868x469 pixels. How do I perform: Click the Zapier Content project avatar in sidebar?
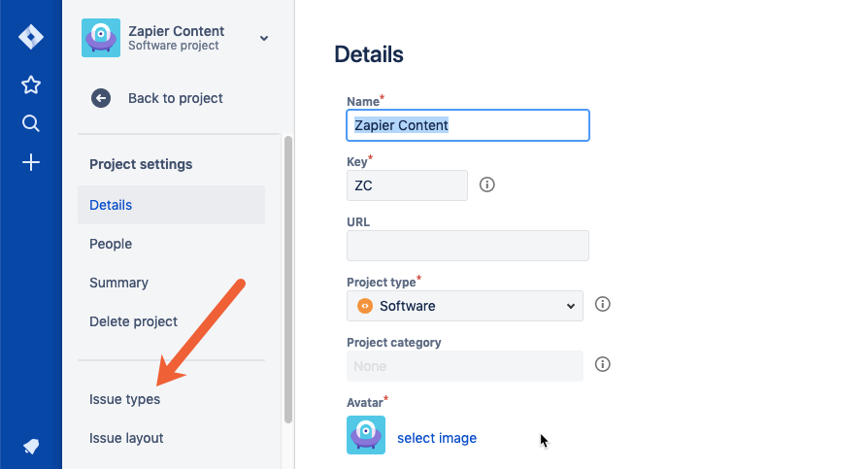[x=101, y=38]
